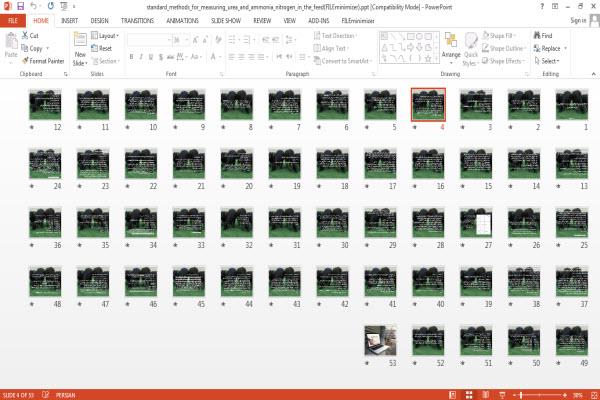Image resolution: width=600 pixels, height=400 pixels.
Task: Increase font size
Action: [x=196, y=40]
